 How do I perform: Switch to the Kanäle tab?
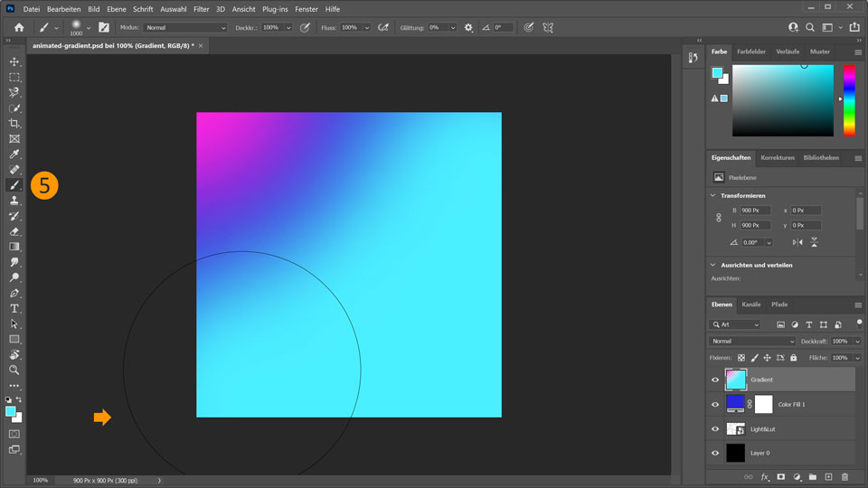tap(751, 305)
